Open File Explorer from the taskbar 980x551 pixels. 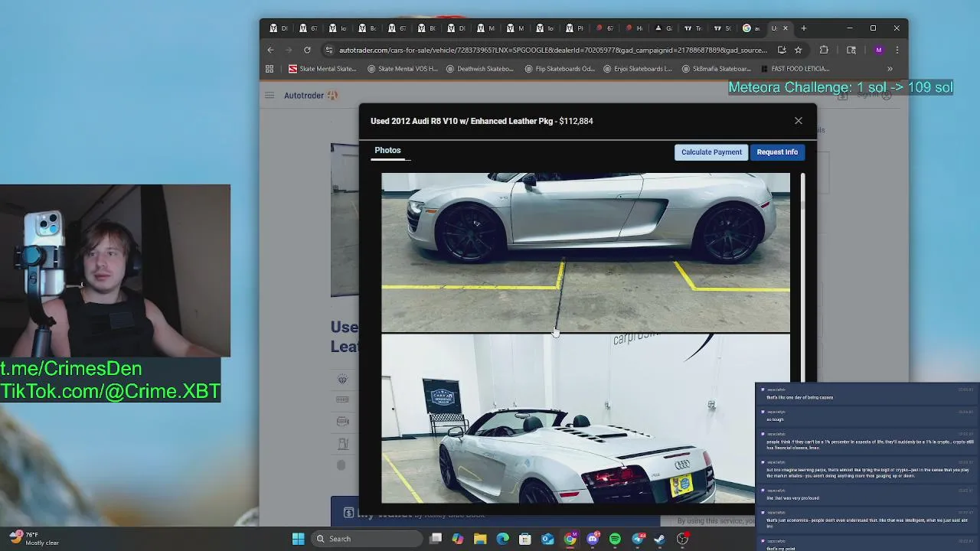pos(480,539)
